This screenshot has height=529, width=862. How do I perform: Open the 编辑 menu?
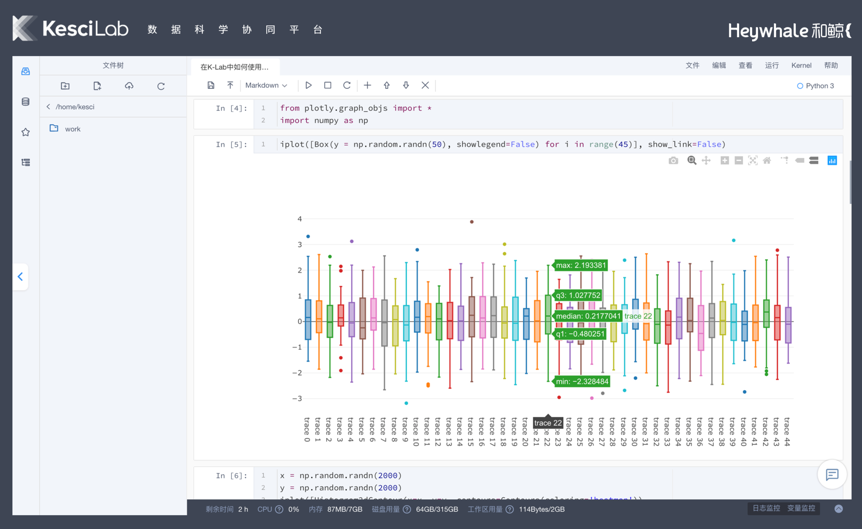[719, 65]
